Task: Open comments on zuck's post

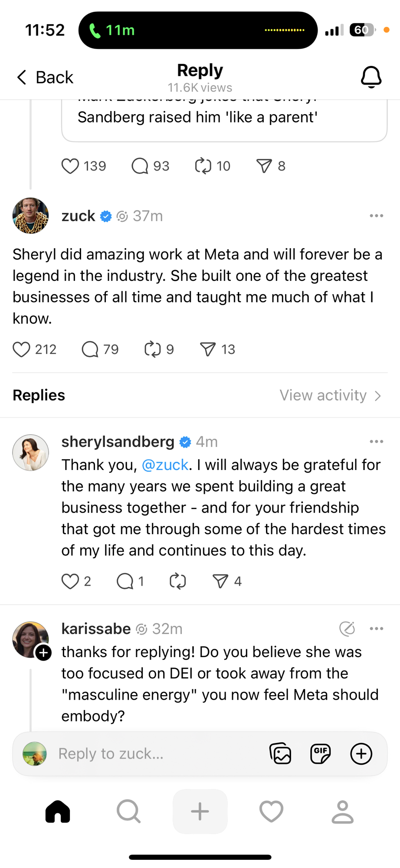Action: pos(90,349)
